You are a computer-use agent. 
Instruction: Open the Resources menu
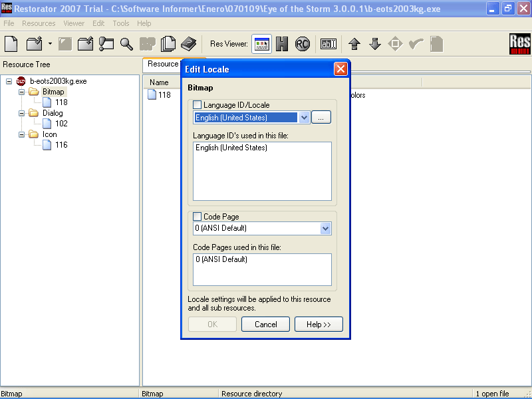tap(39, 23)
